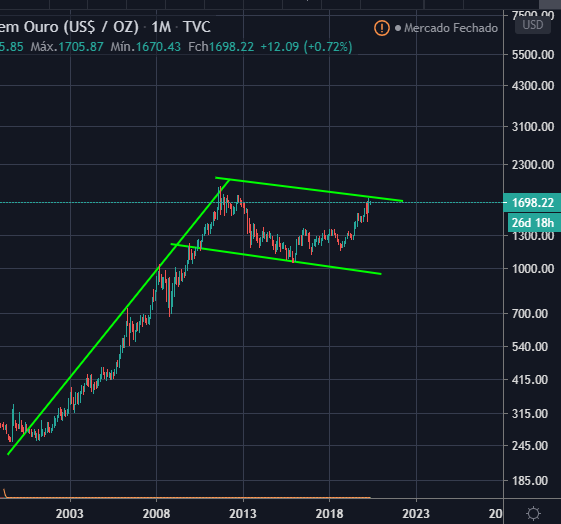Click the 4300.00 price axis label

(533, 86)
